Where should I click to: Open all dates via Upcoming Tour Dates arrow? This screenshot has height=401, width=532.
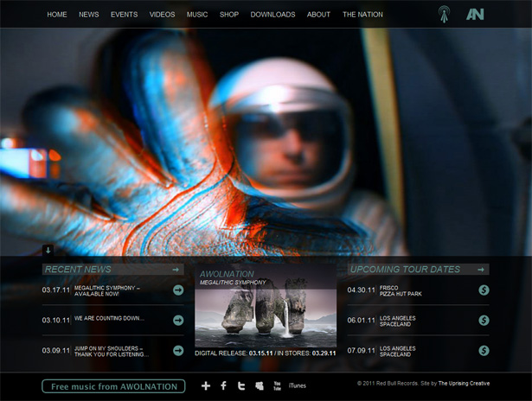(481, 270)
